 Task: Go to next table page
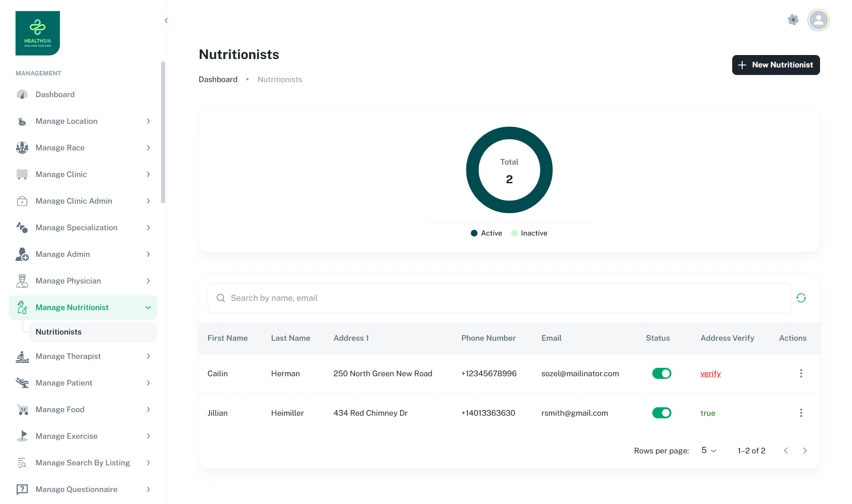805,451
